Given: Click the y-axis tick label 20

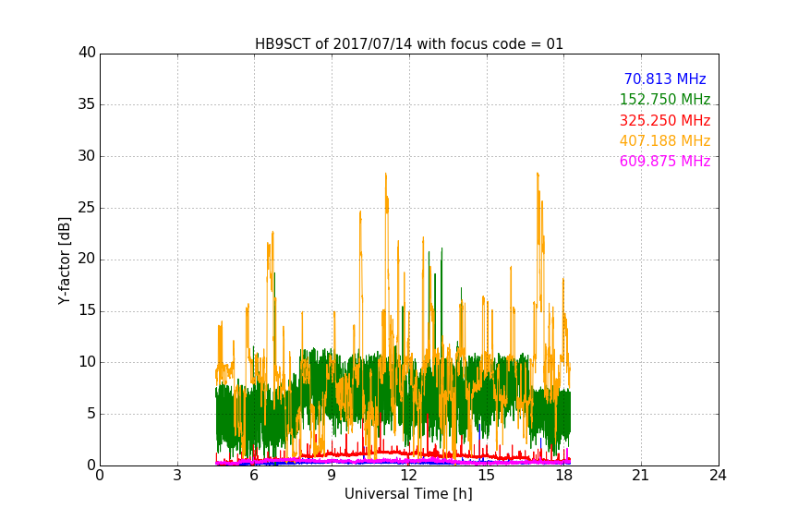Looking at the screenshot, I should coord(87,260).
